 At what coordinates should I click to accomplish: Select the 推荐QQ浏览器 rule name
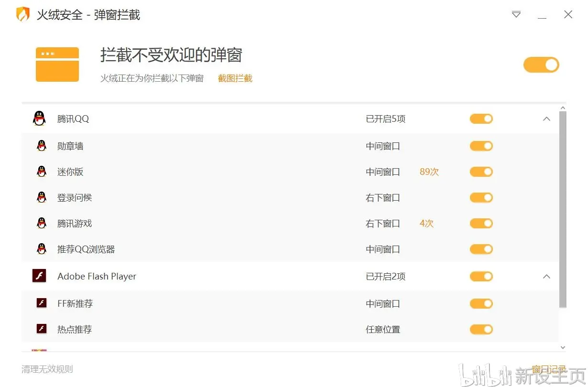(86, 249)
